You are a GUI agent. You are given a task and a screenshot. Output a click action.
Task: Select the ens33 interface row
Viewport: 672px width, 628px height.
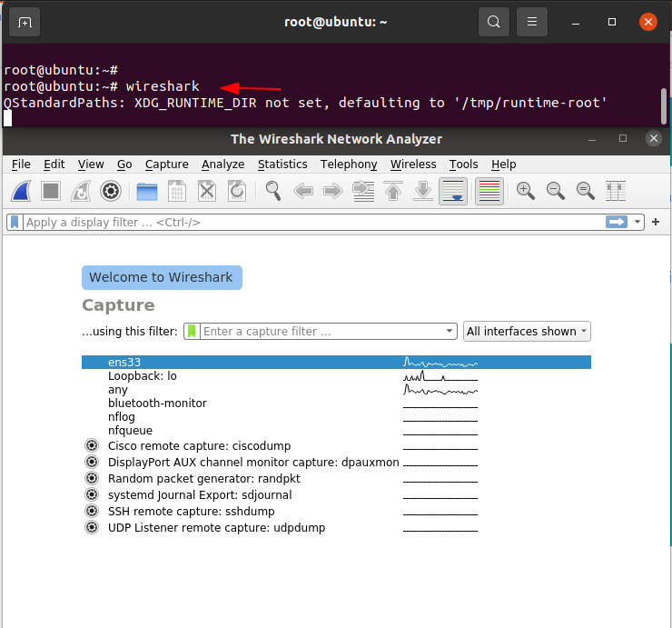pyautogui.click(x=336, y=362)
